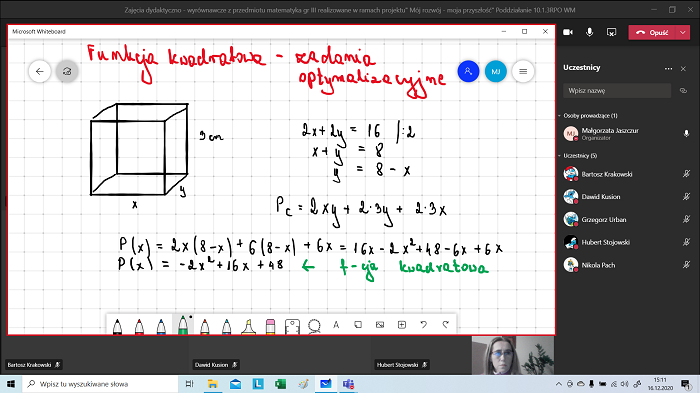Toggle the camera in the meeting bar
The width and height of the screenshot is (700, 393).
click(568, 32)
